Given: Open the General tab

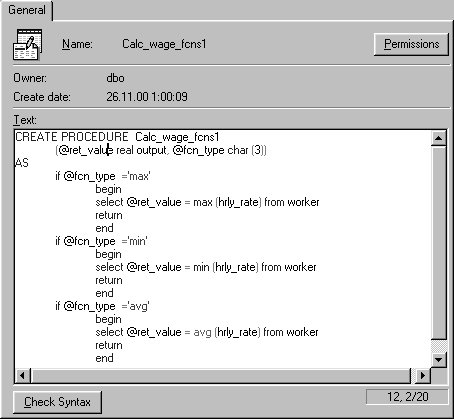Looking at the screenshot, I should coord(27,10).
